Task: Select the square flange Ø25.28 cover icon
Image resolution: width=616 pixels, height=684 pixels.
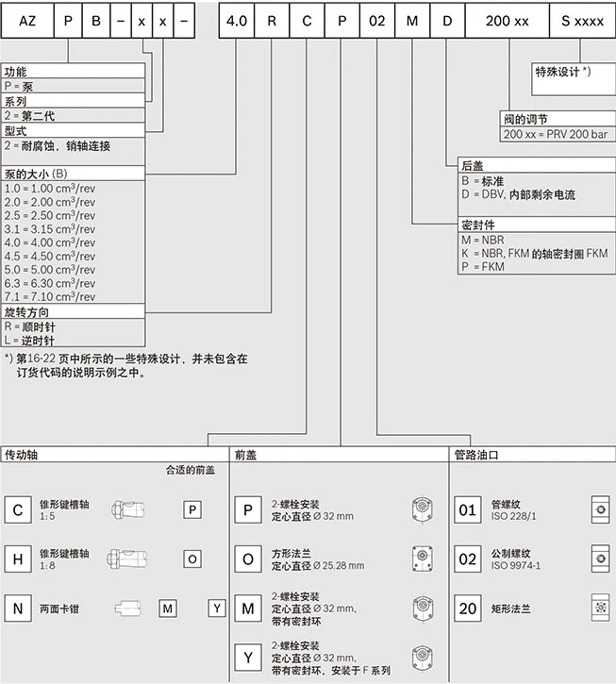Action: [x=422, y=559]
